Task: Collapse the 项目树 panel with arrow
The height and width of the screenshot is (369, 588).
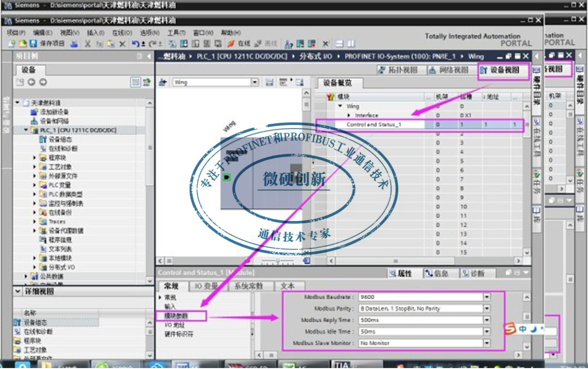Action: [x=149, y=56]
